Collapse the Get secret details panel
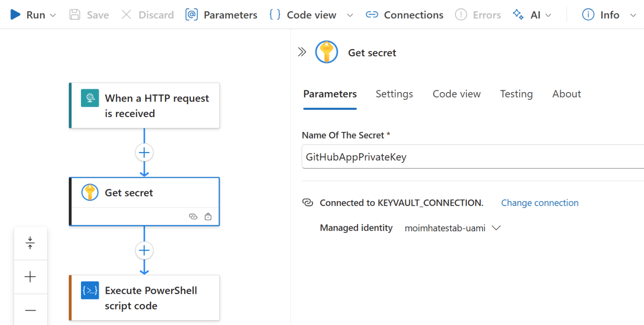Image resolution: width=644 pixels, height=325 pixels. (302, 52)
